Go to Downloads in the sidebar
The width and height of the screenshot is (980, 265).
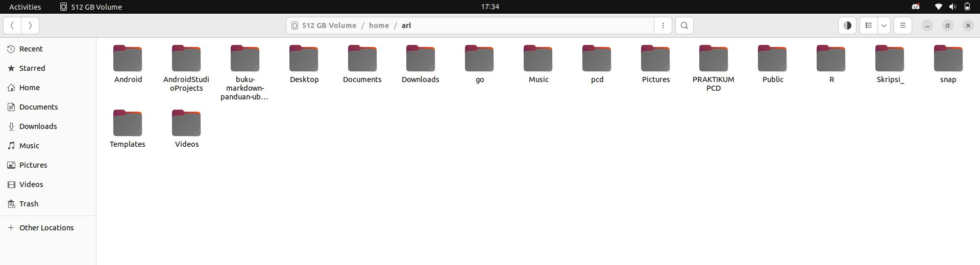coord(48,126)
